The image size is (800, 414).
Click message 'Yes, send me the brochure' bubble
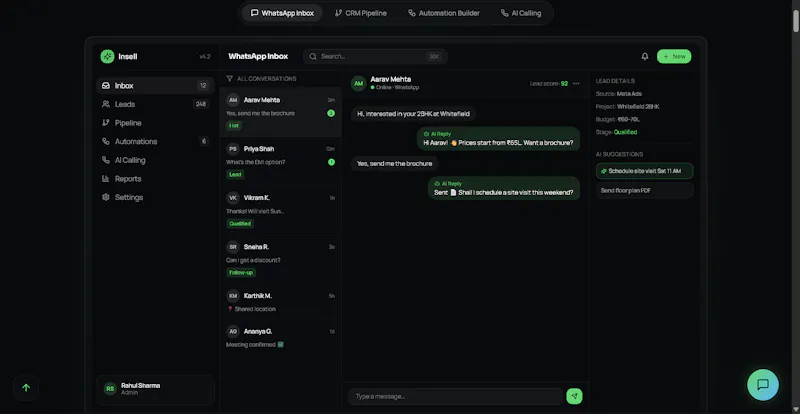coord(394,164)
